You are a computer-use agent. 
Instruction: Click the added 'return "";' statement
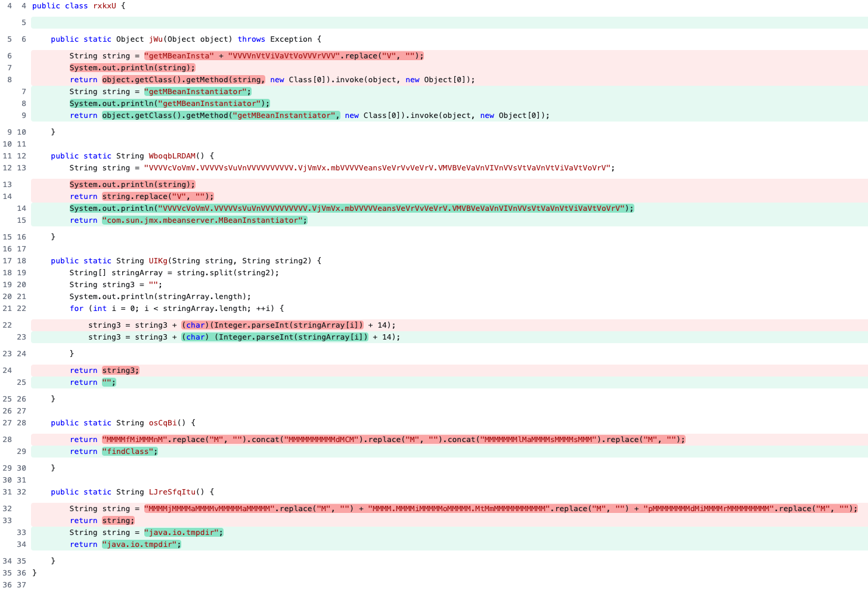[93, 382]
